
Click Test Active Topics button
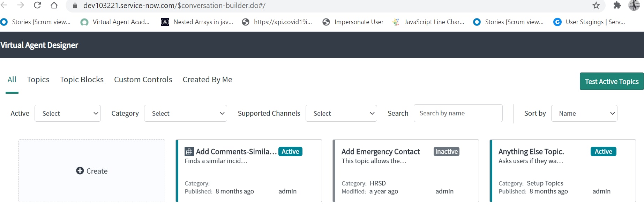point(612,81)
